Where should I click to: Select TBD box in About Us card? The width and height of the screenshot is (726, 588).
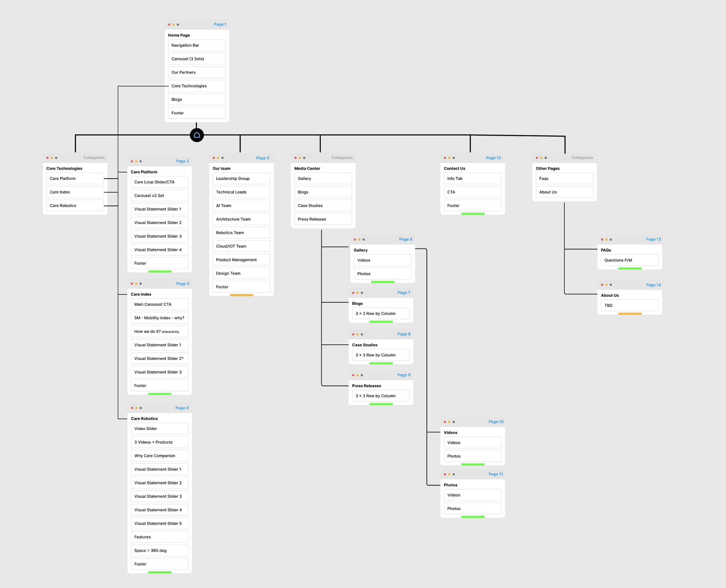[x=629, y=305]
